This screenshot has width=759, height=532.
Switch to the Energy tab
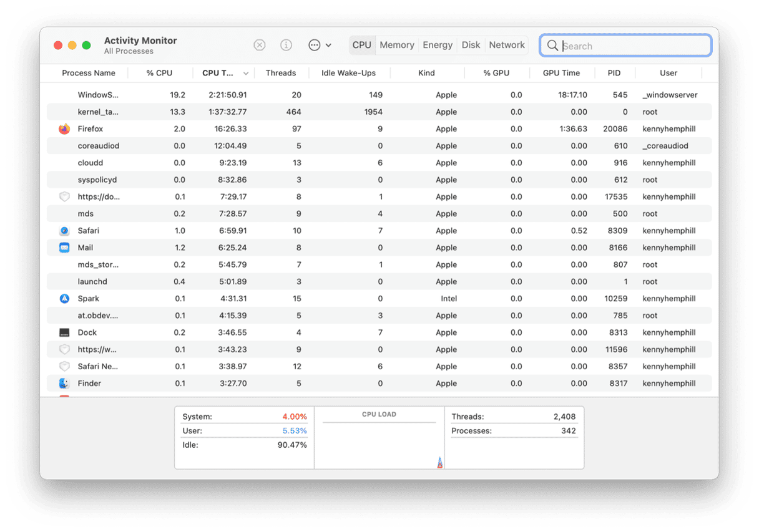pos(438,45)
